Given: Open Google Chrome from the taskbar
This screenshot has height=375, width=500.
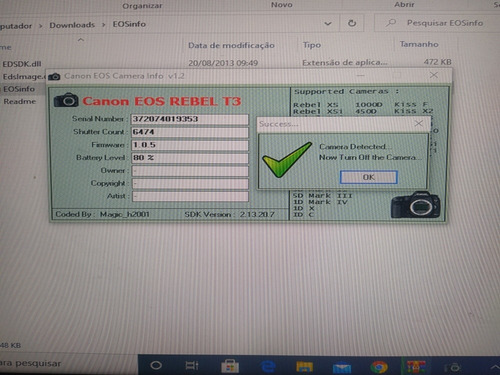Looking at the screenshot, I should [379, 367].
